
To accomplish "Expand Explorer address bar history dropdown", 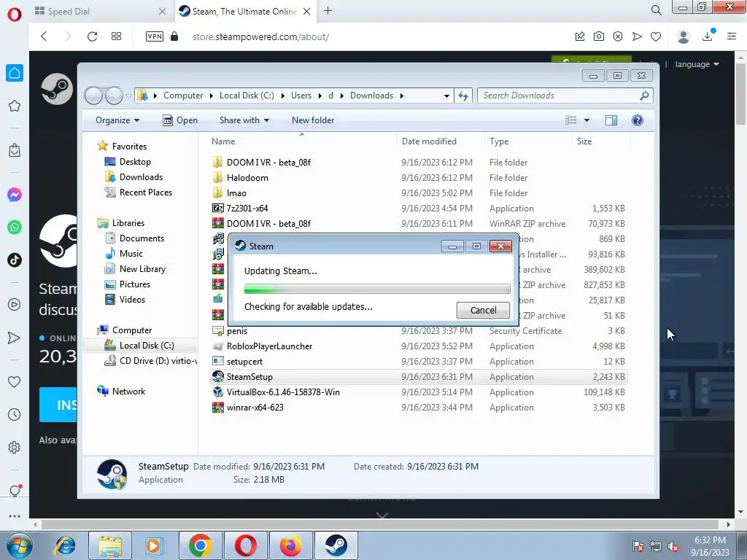I will (446, 96).
